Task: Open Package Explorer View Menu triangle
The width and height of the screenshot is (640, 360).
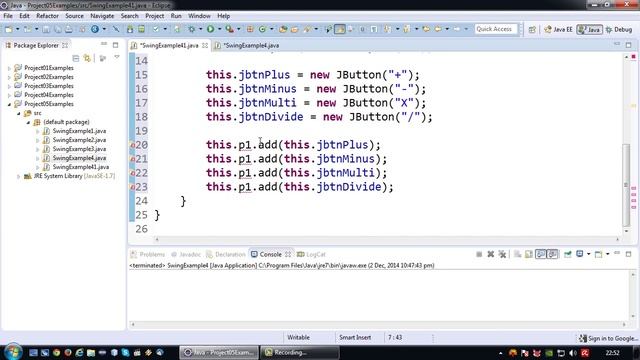Action: 117,57
